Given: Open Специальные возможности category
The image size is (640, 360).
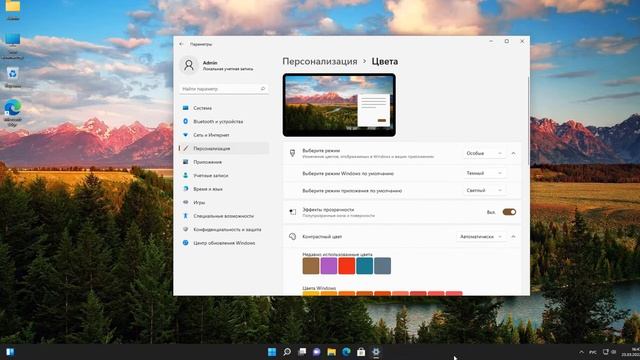Looking at the screenshot, I should pos(224,216).
